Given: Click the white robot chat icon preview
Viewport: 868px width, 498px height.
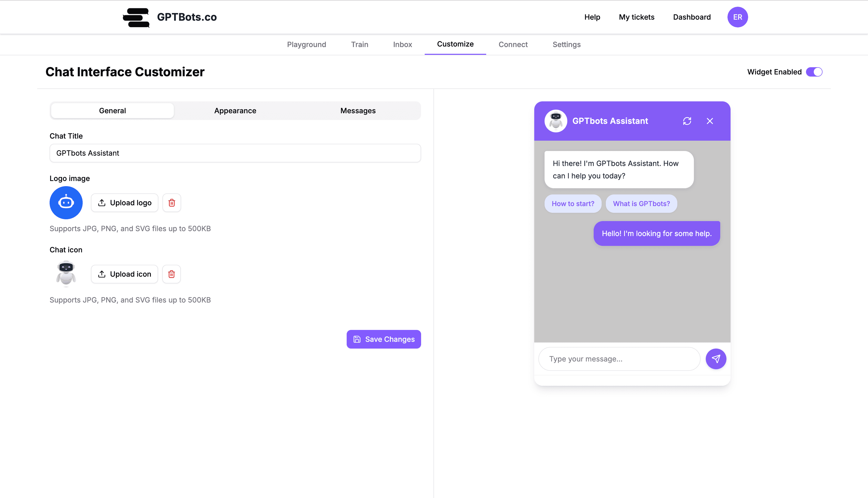Looking at the screenshot, I should (66, 274).
